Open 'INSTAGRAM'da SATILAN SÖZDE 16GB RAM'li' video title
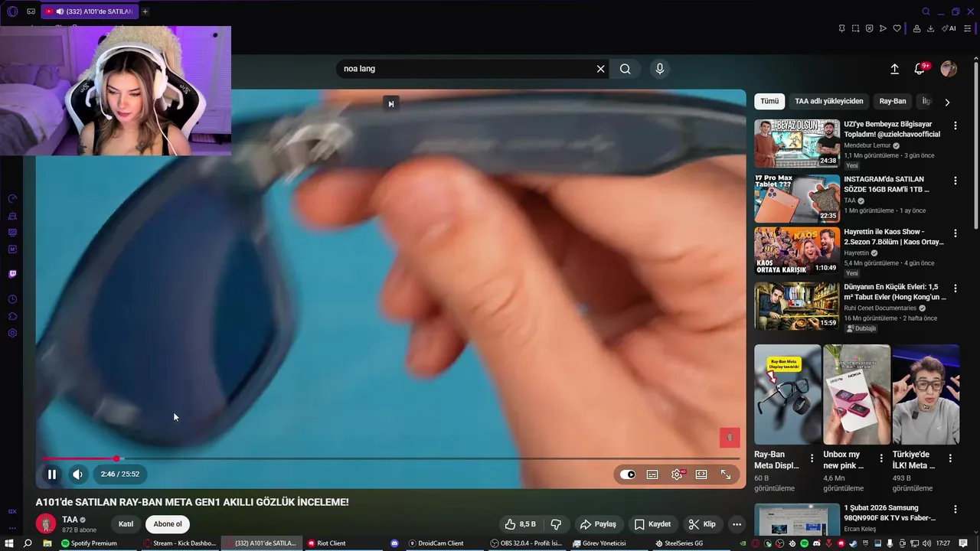The height and width of the screenshot is (551, 980). click(887, 184)
